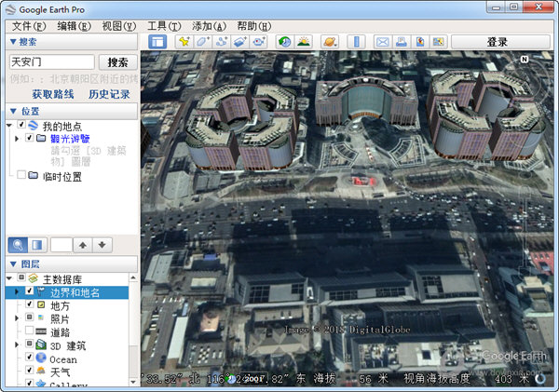Uncheck the 我的地点 checkbox

coord(21,125)
